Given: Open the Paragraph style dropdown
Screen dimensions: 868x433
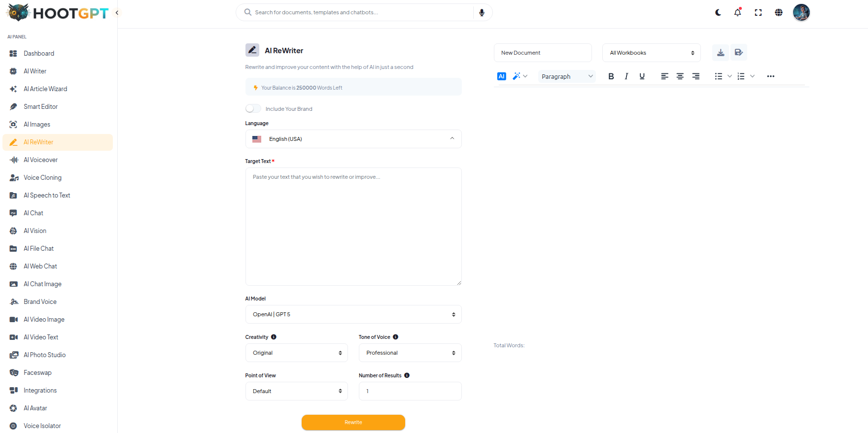Looking at the screenshot, I should pyautogui.click(x=567, y=76).
